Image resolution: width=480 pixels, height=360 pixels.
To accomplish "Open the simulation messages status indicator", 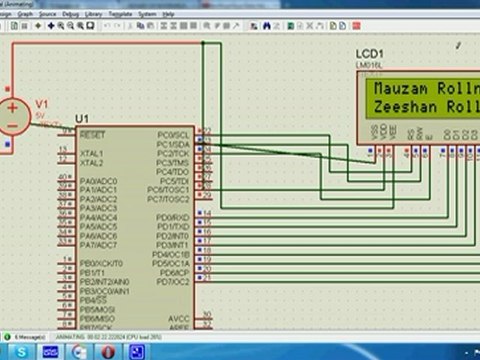I will tap(25, 337).
